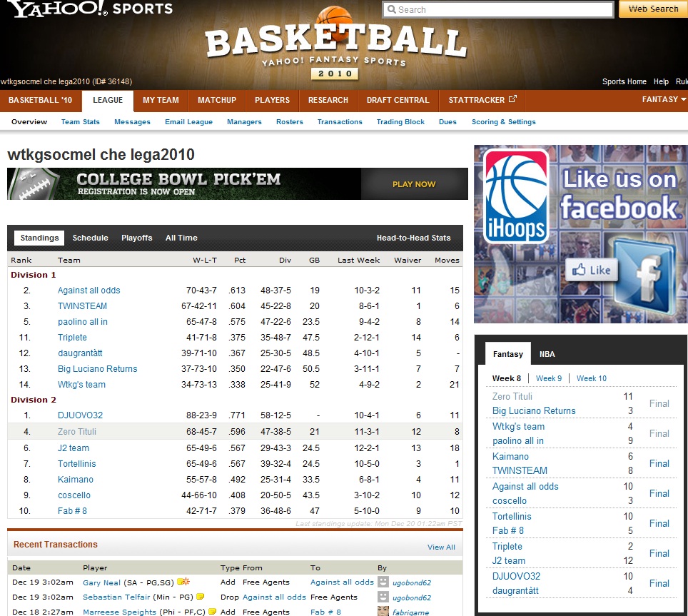This screenshot has width=688, height=616.
Task: View All recent transactions
Action: [441, 547]
